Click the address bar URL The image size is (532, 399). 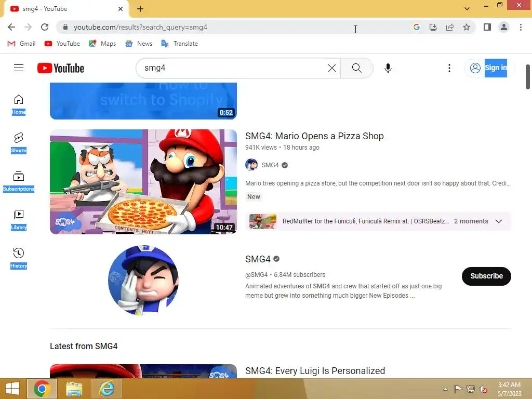pyautogui.click(x=140, y=27)
